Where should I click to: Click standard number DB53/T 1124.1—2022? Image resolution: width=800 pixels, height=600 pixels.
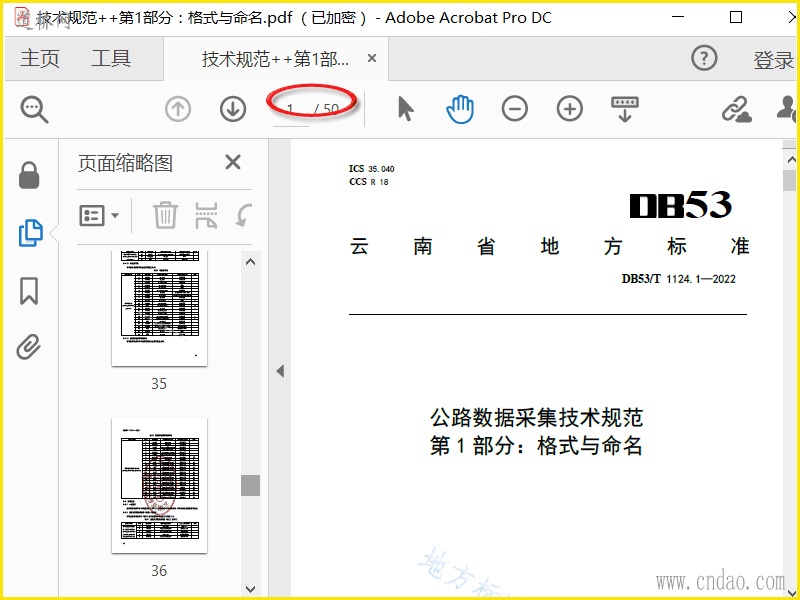click(x=679, y=279)
